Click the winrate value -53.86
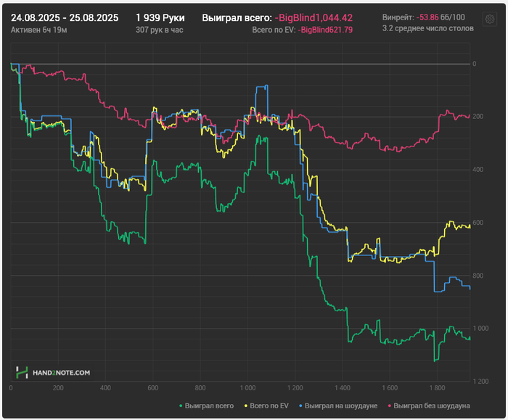This screenshot has height=420, width=508. pos(427,17)
